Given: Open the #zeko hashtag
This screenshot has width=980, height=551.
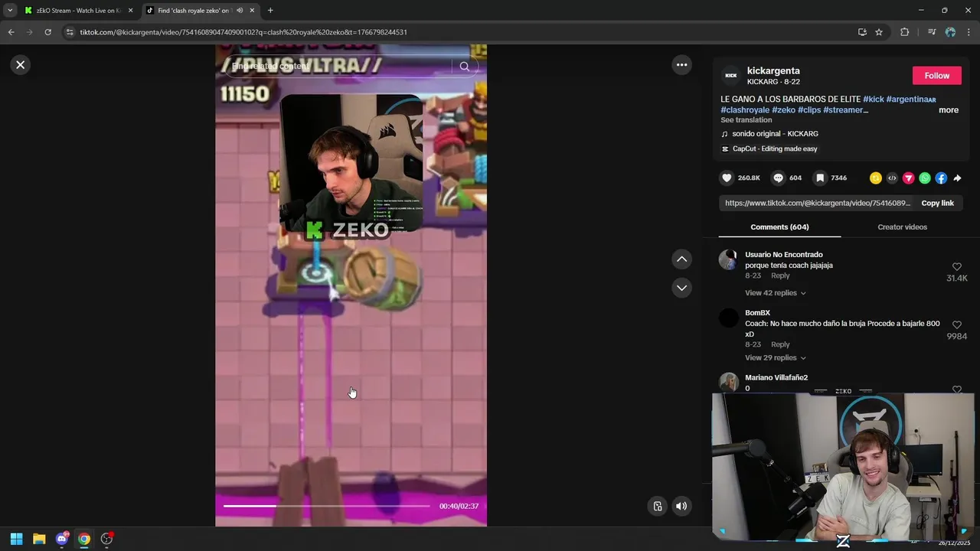Looking at the screenshot, I should pos(783,110).
